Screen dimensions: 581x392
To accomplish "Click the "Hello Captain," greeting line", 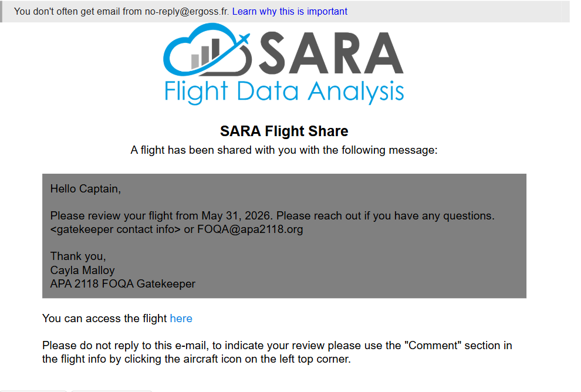I will coord(86,189).
